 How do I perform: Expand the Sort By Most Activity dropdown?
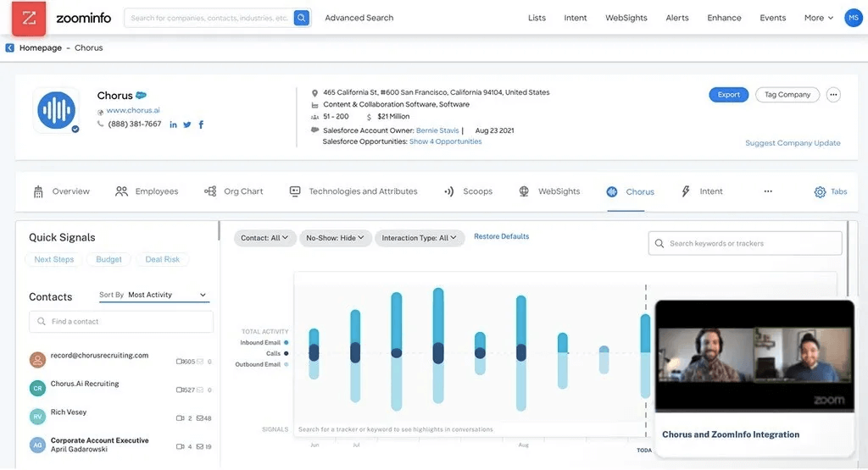tap(153, 296)
